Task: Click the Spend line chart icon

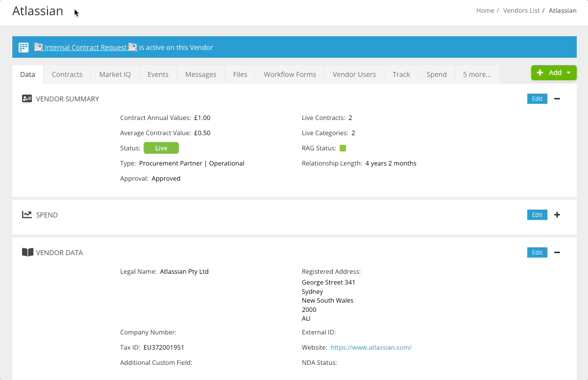Action: pyautogui.click(x=27, y=214)
